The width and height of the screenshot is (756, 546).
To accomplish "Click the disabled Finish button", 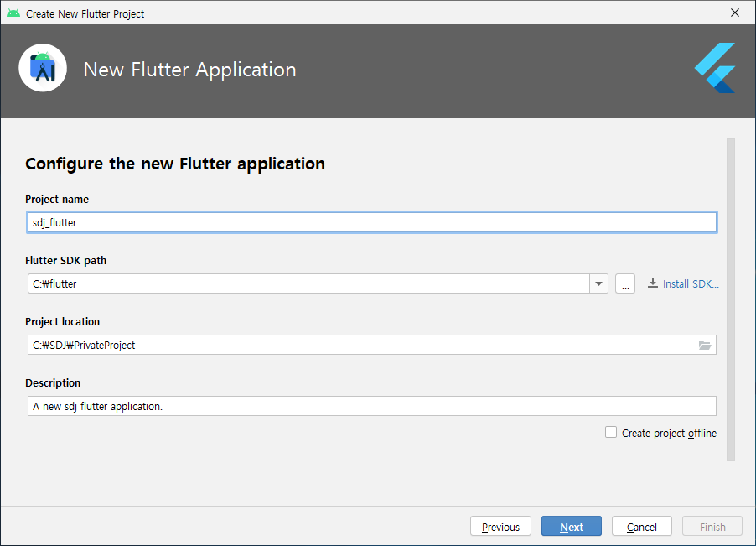I will (712, 526).
